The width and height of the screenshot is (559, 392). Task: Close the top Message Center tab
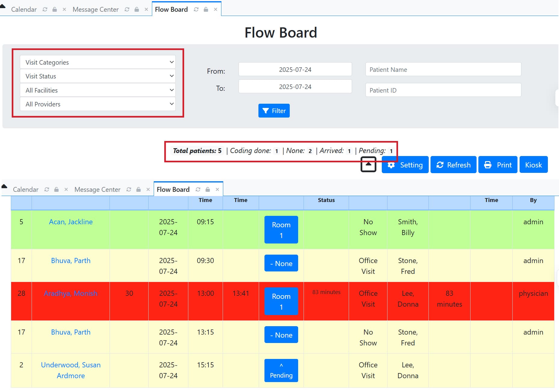click(146, 9)
